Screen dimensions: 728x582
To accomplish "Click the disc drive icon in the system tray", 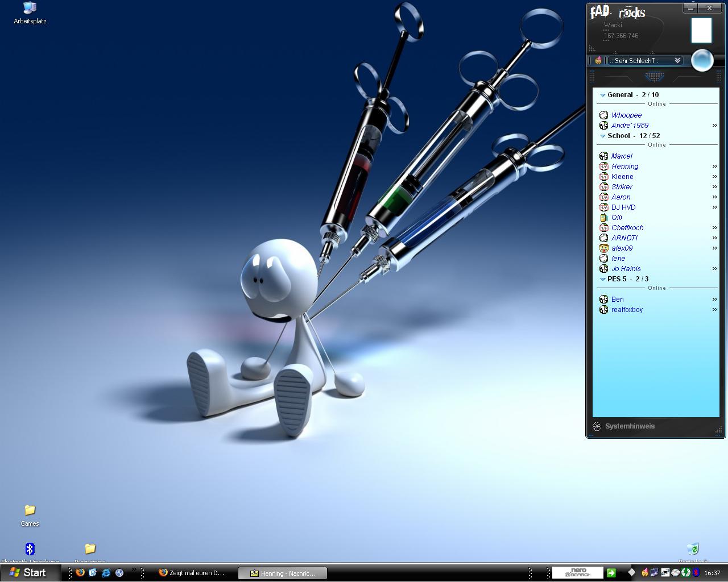I will (x=675, y=573).
